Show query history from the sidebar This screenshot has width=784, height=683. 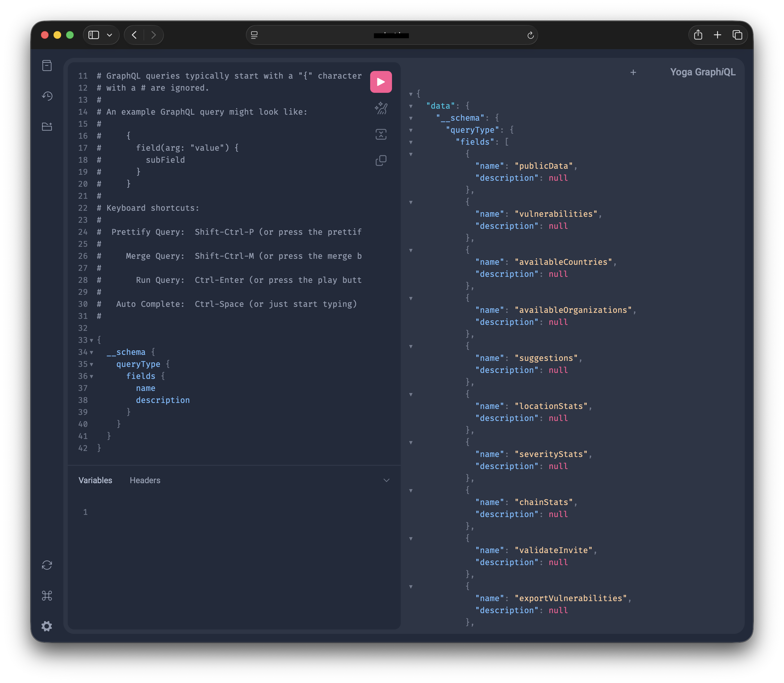[47, 96]
